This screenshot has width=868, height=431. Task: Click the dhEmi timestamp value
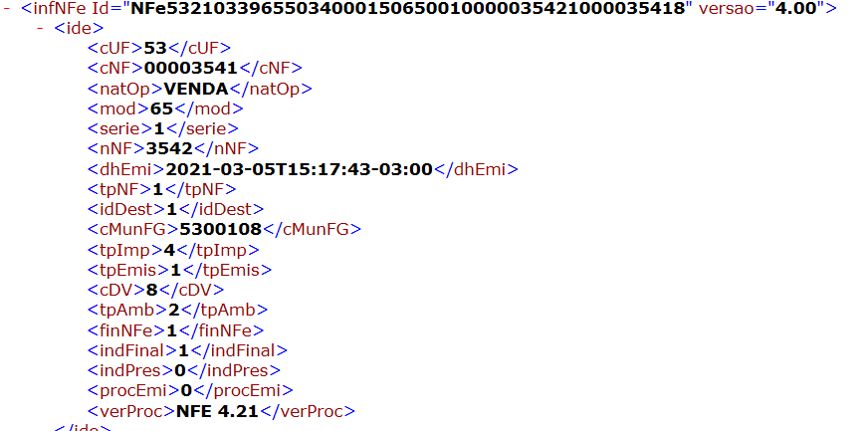click(x=299, y=169)
